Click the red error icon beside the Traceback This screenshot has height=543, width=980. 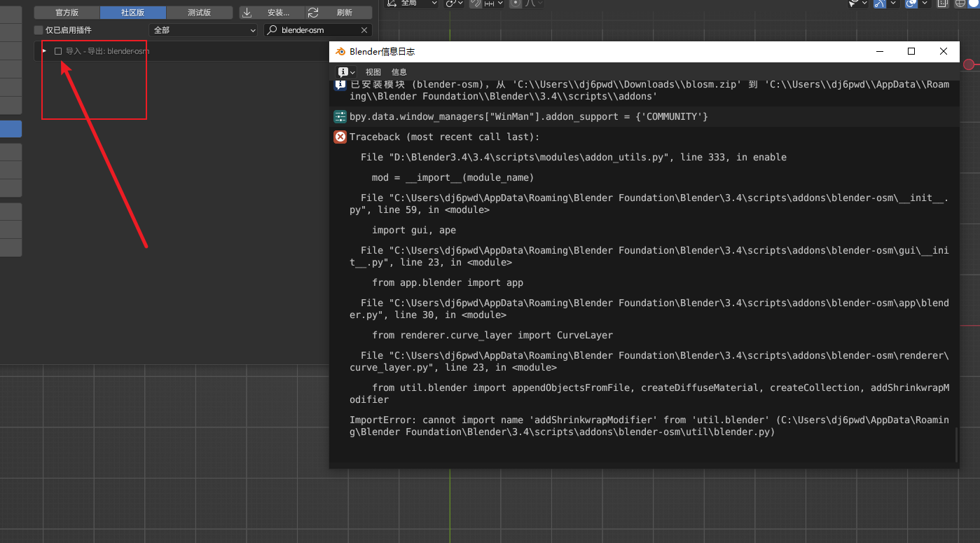pos(340,137)
